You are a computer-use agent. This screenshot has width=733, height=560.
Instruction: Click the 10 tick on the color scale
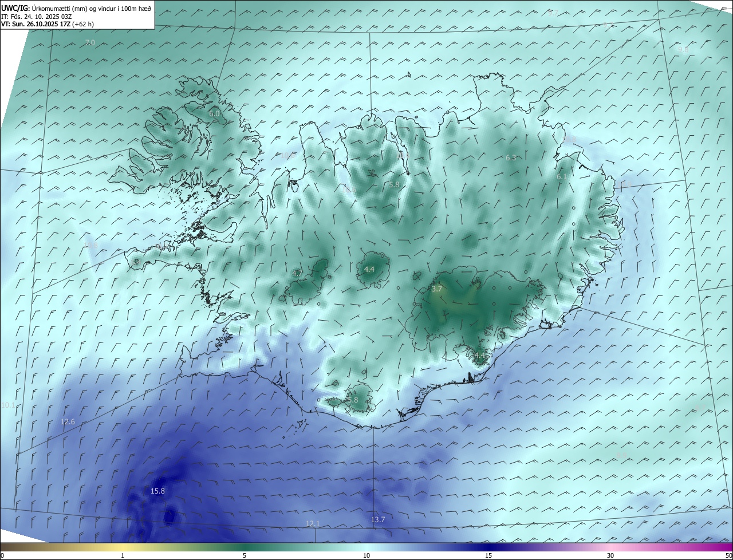pos(366,555)
